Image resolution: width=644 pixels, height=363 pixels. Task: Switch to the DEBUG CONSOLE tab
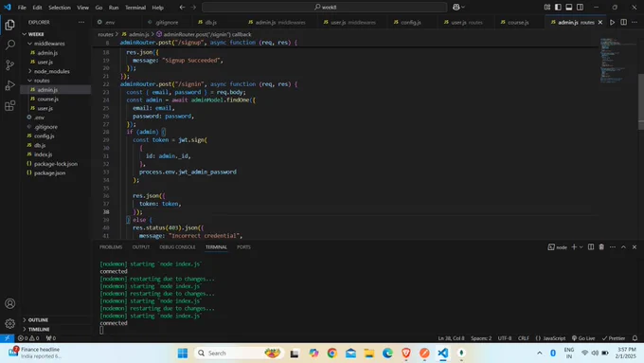[177, 247]
